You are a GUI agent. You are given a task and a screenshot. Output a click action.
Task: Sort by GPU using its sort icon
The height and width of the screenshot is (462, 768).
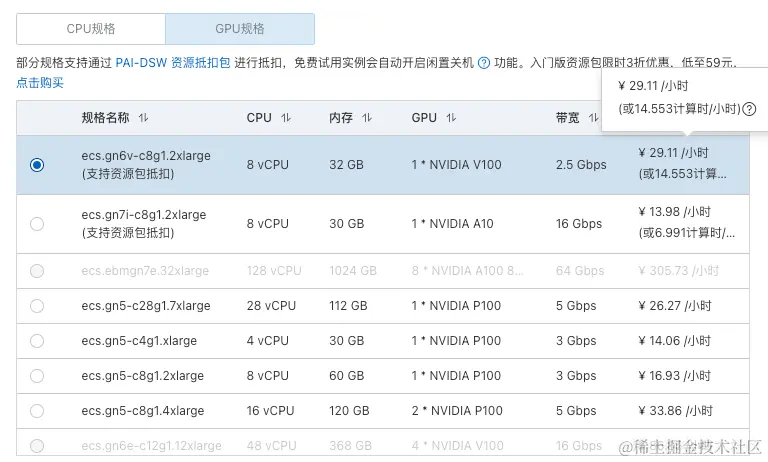coord(452,118)
